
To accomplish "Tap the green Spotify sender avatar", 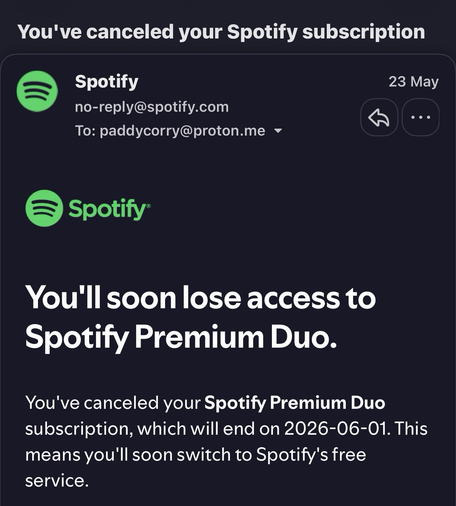I will point(37,91).
